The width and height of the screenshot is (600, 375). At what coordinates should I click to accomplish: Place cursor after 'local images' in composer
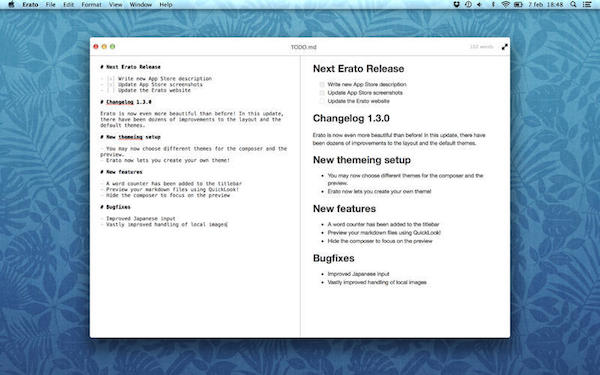click(228, 225)
